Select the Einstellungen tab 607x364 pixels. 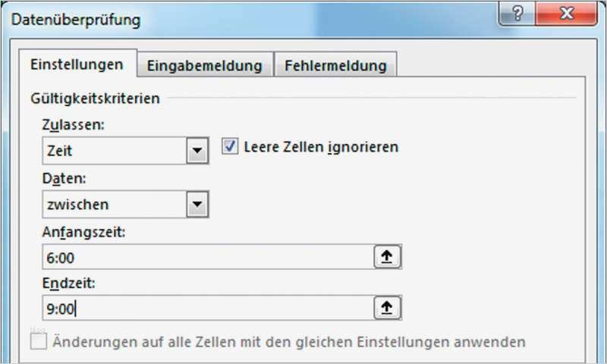pos(77,64)
